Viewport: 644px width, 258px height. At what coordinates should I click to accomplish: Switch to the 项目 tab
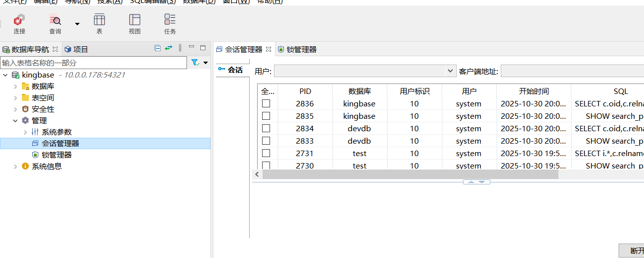[76, 49]
